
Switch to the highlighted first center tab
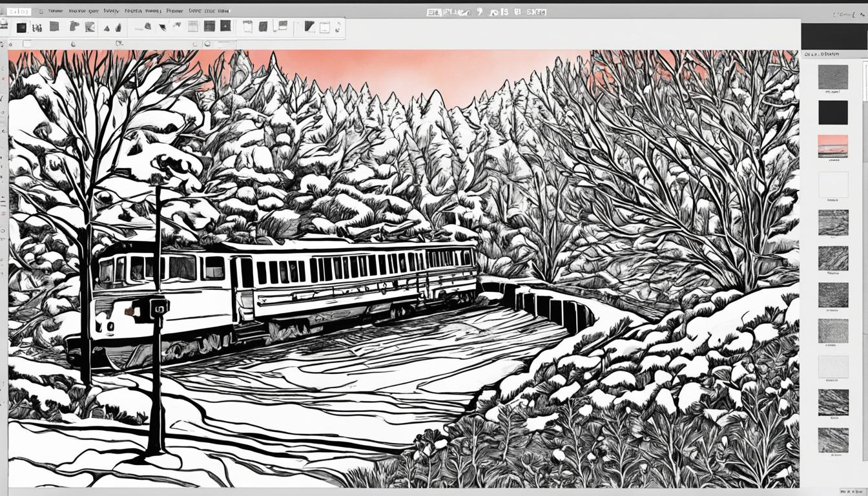tap(433, 12)
